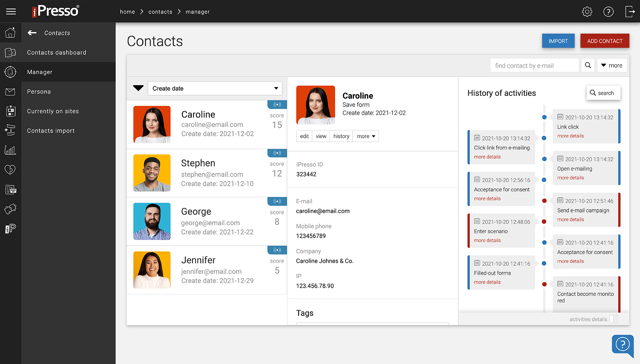The height and width of the screenshot is (364, 640).
Task: Click the ADD CONTACT button
Action: (605, 41)
